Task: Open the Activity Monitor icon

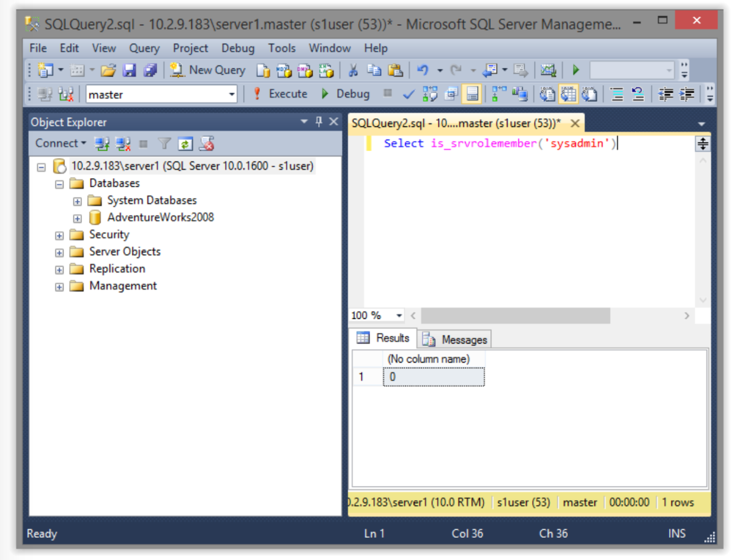Action: pyautogui.click(x=548, y=70)
